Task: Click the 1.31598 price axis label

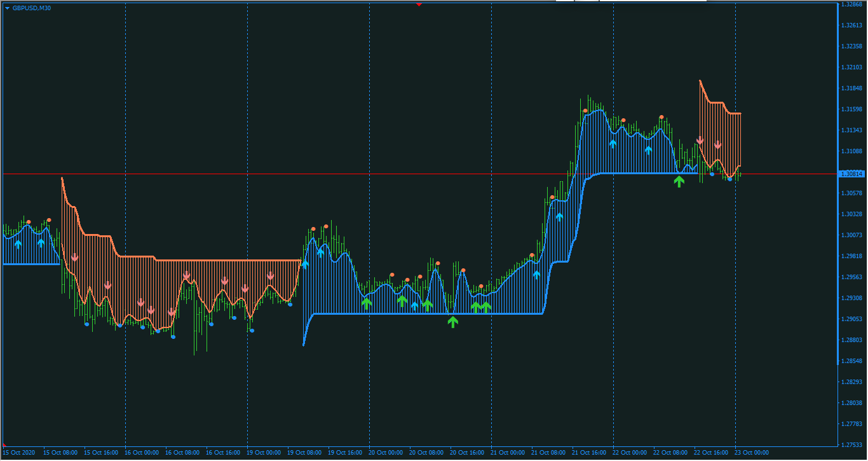Action: (x=851, y=109)
